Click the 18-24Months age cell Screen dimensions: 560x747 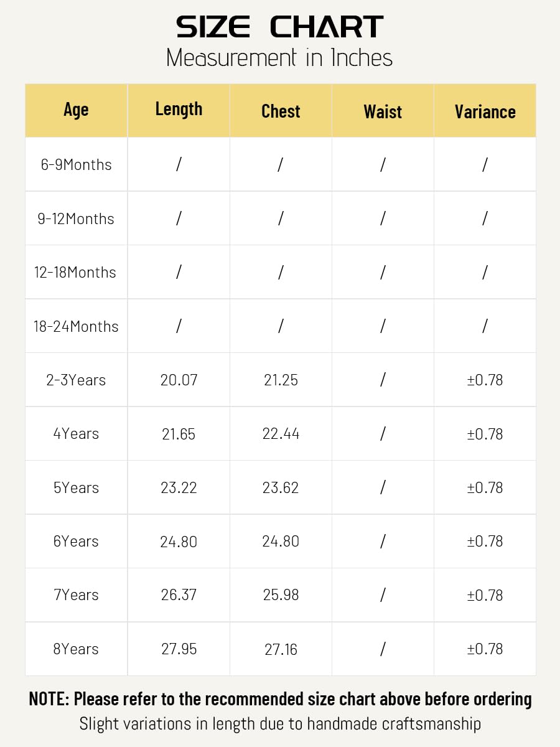tap(76, 326)
